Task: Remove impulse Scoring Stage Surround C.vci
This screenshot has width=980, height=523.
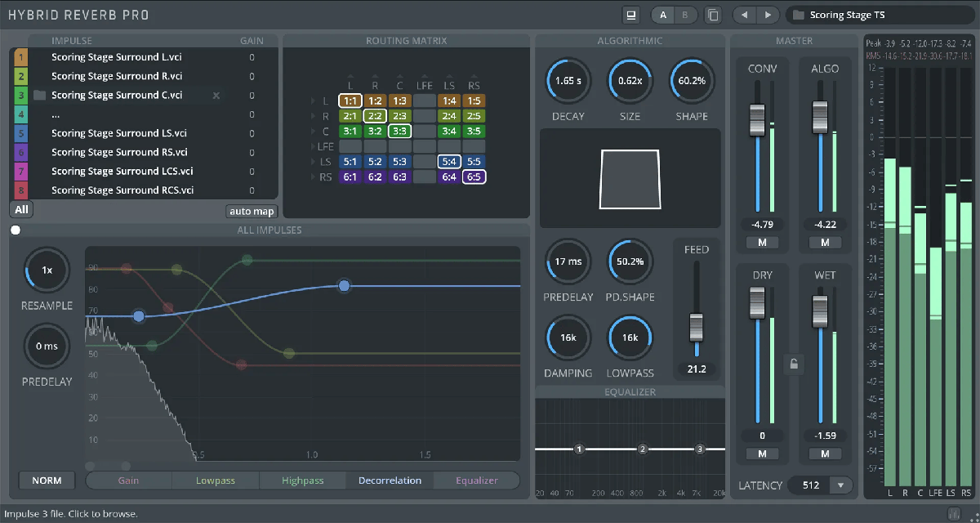Action: (x=216, y=96)
